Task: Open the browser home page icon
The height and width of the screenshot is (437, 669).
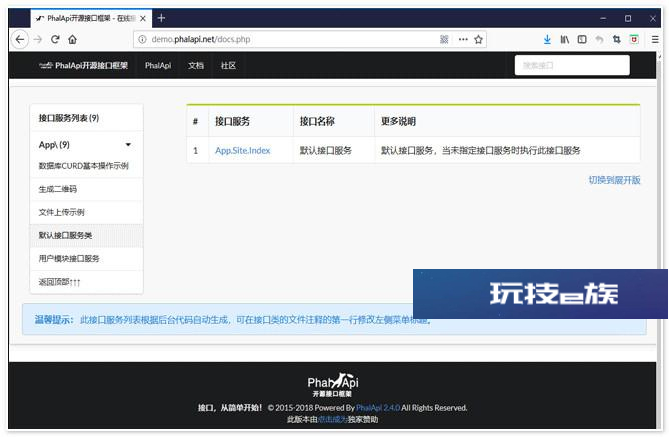Action: tap(73, 39)
